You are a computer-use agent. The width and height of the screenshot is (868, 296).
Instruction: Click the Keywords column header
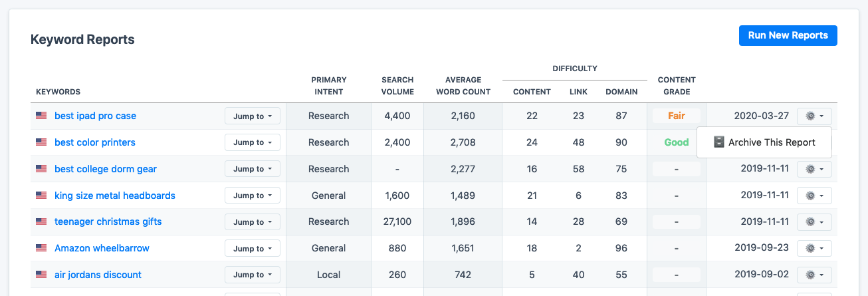pyautogui.click(x=58, y=92)
